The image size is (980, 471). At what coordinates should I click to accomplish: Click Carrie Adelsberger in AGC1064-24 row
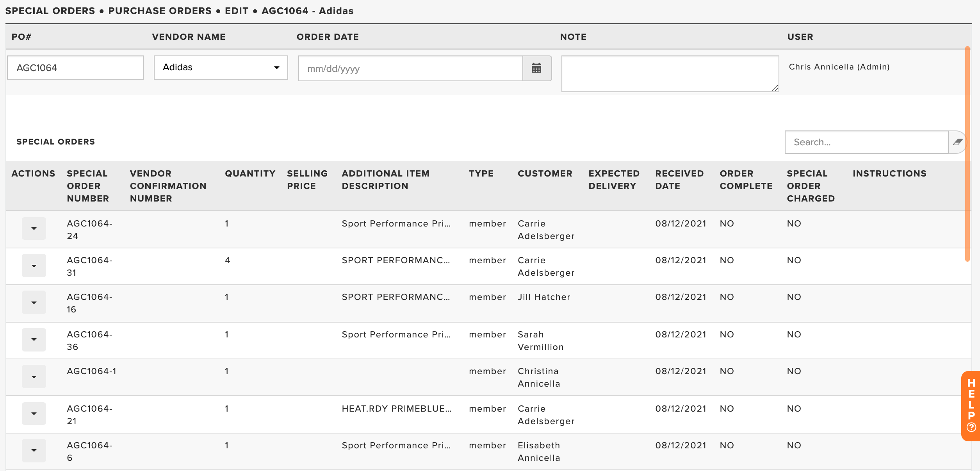(546, 230)
